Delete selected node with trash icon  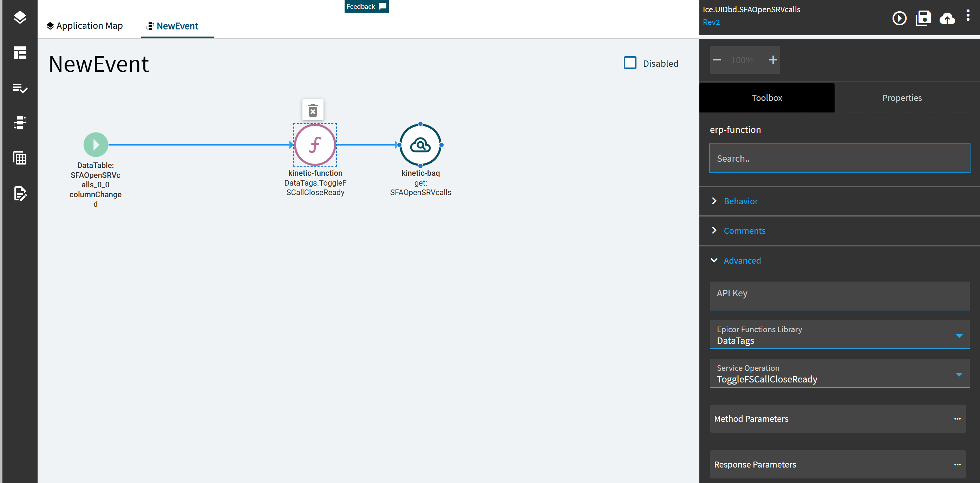pos(313,110)
